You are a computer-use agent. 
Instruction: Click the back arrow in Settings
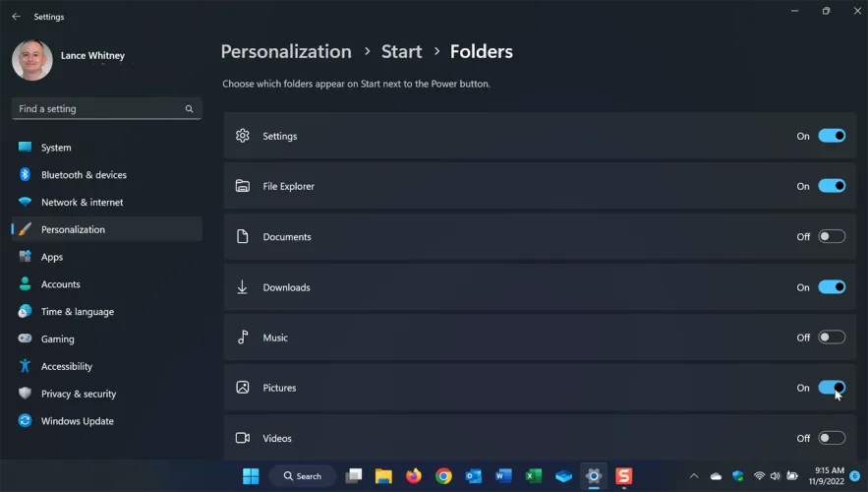click(x=16, y=17)
